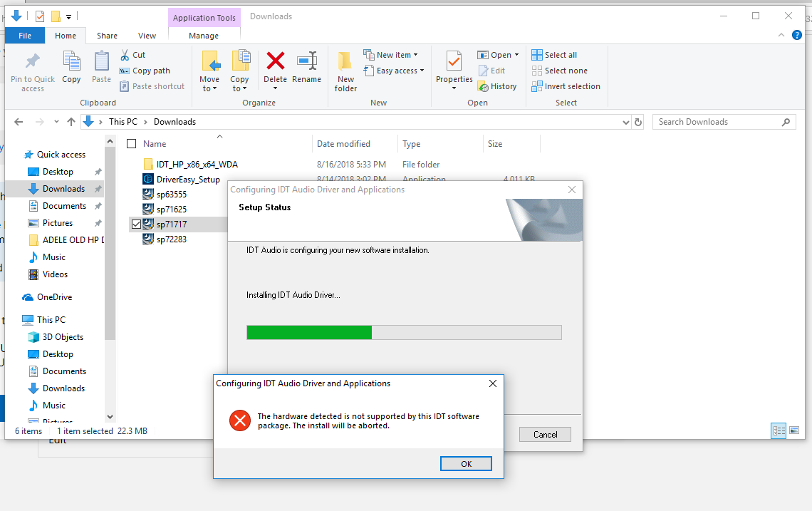Viewport: 812px width, 511px height.
Task: Click the Cut scissors command
Action: (x=132, y=55)
